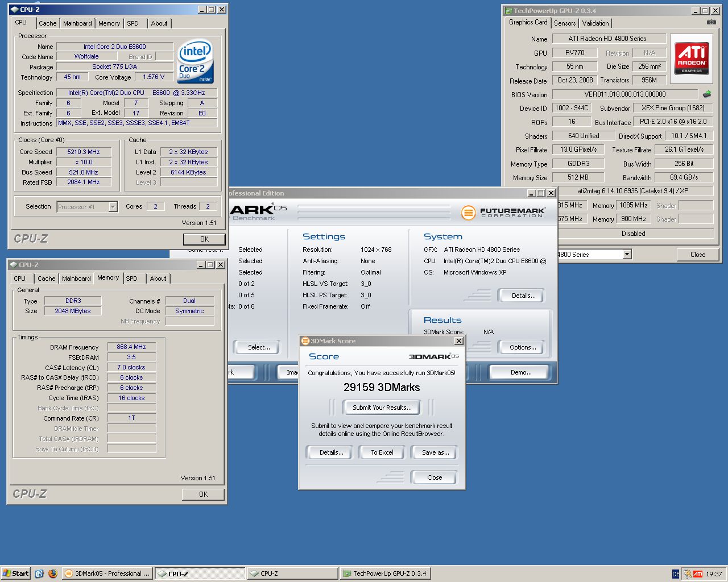Viewport: 728px width, 582px height.
Task: Click OK in the lower CPU-Z Memory window
Action: click(x=203, y=494)
